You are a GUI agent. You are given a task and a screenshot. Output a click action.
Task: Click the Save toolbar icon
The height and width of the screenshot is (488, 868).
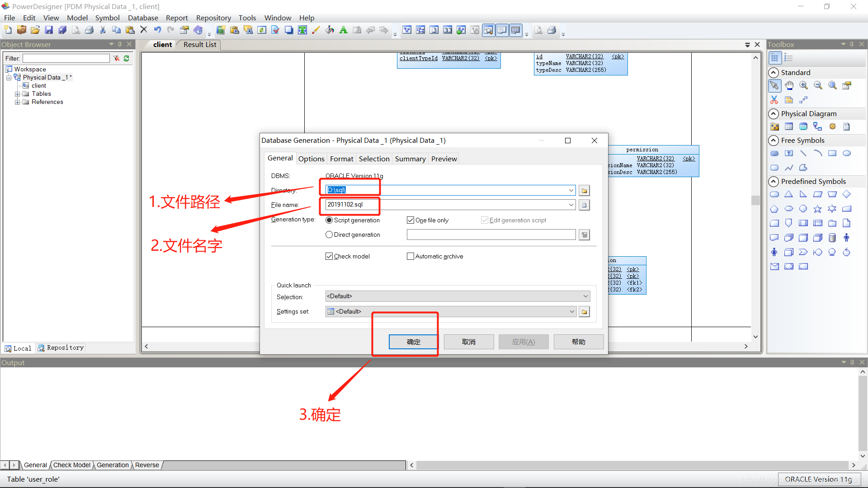click(49, 30)
